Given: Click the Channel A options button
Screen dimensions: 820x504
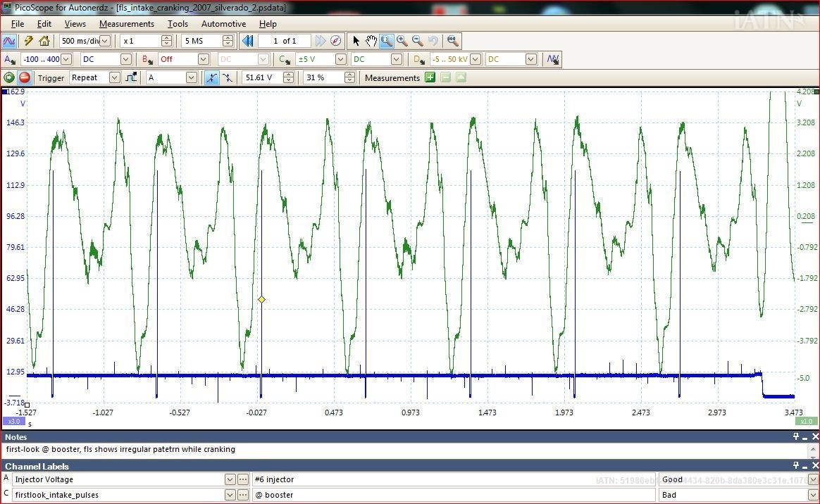Looking at the screenshot, I should [x=11, y=59].
